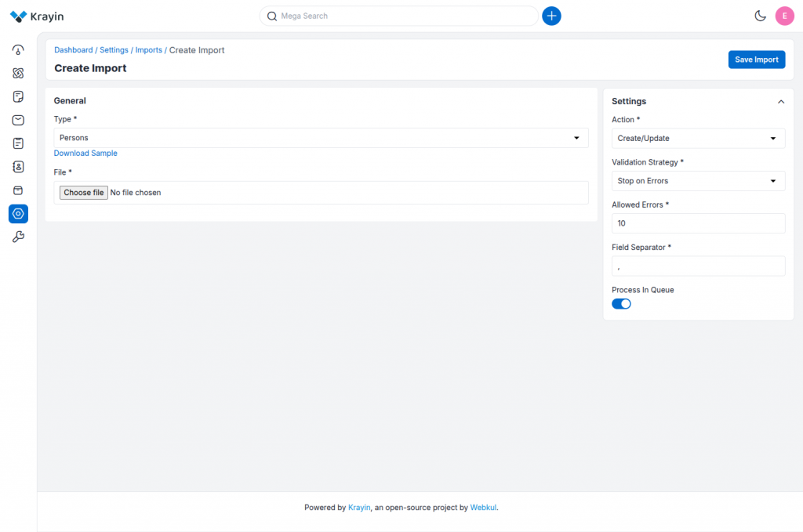Click the Krayin logo
The height and width of the screenshot is (532, 803).
point(37,16)
